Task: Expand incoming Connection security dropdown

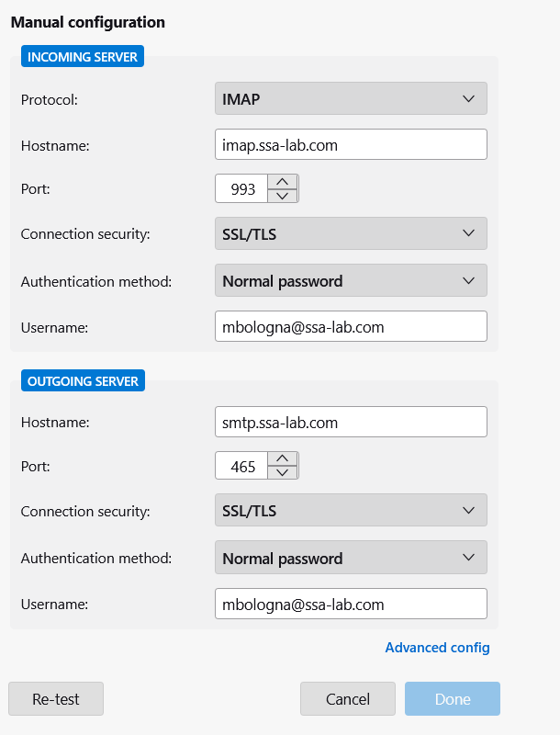Action: pyautogui.click(x=351, y=234)
